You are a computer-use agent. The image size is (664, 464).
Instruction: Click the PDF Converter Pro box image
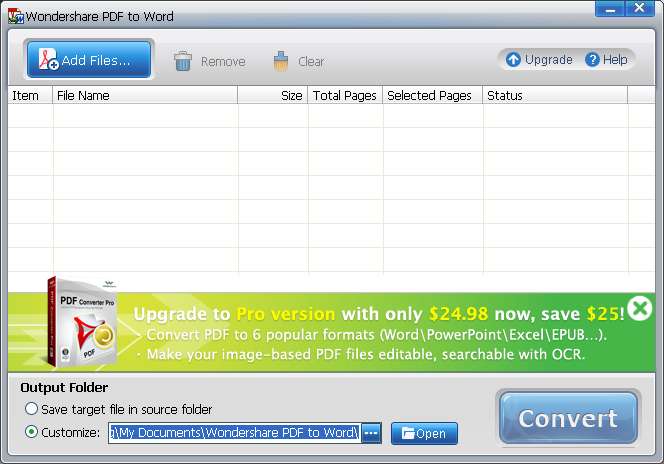coord(81,322)
